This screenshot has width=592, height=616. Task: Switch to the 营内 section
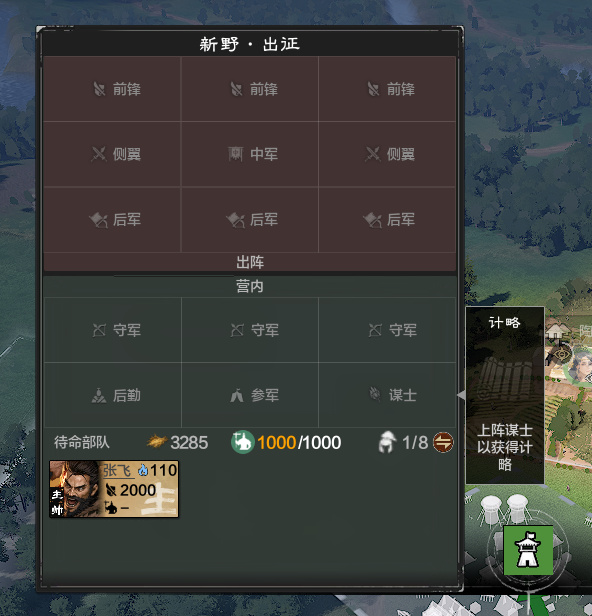[x=250, y=286]
